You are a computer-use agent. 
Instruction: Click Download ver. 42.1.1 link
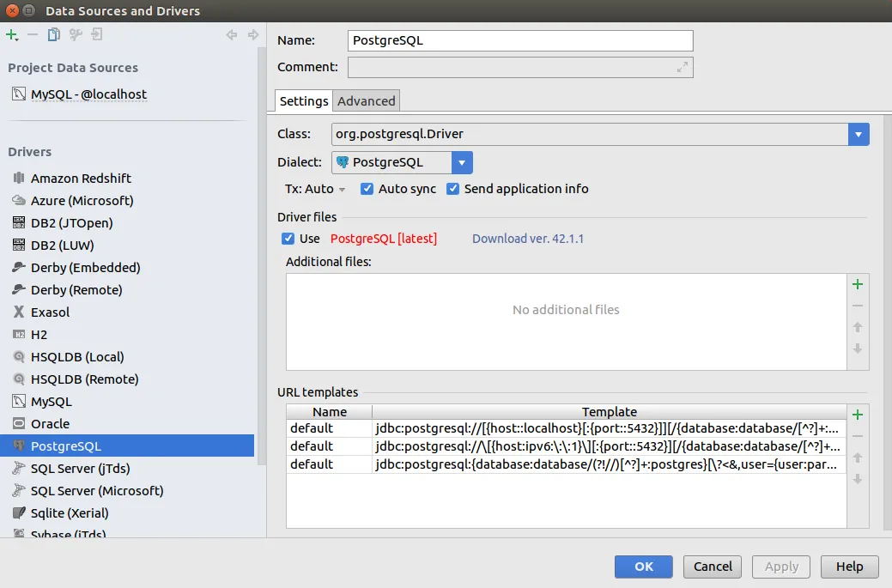[x=528, y=239]
